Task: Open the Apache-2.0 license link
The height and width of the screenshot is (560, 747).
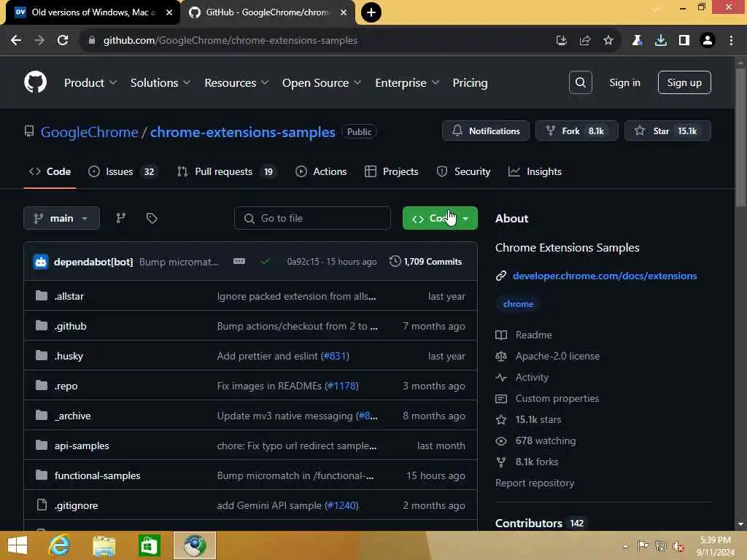Action: click(557, 356)
